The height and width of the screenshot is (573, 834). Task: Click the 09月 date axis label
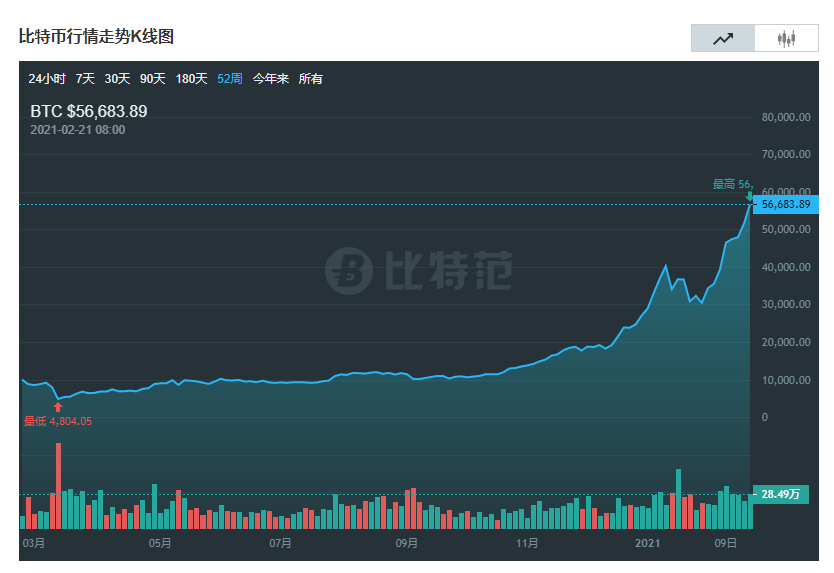(x=406, y=543)
